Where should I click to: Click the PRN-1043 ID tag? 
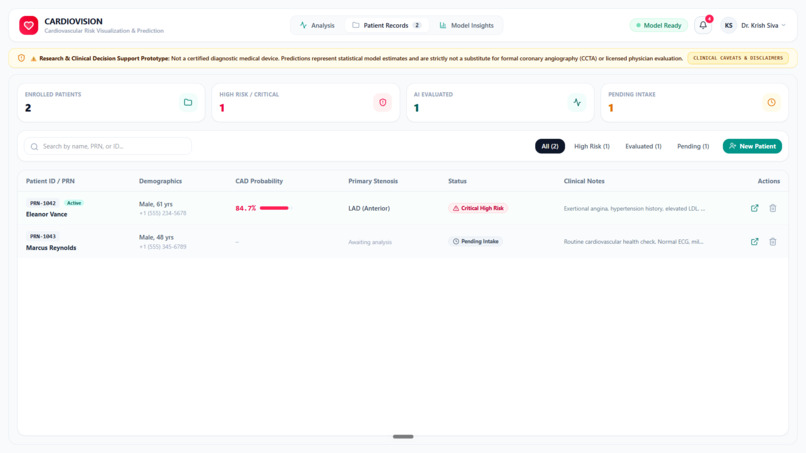[43, 237]
